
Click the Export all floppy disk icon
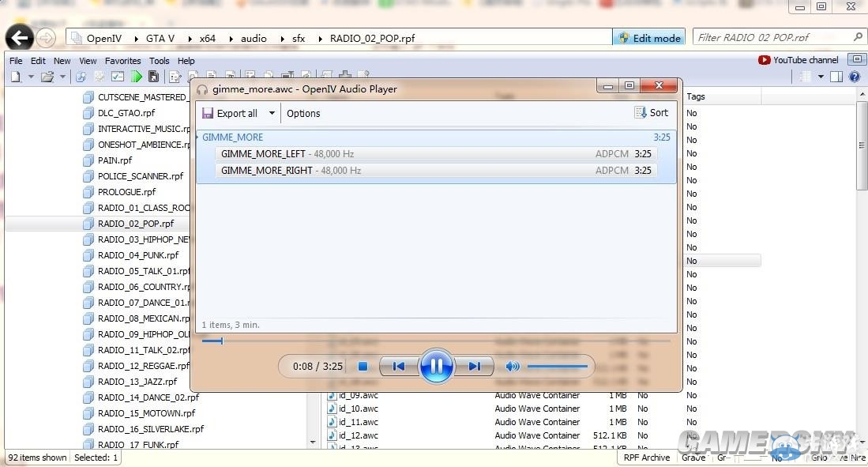coord(208,113)
